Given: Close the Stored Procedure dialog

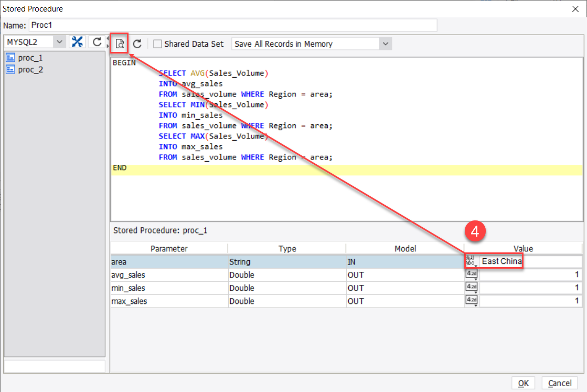Looking at the screenshot, I should (x=575, y=8).
